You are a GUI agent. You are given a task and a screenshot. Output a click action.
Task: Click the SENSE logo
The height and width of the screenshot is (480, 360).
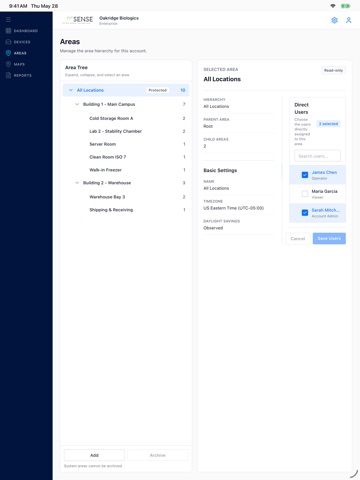pos(78,20)
